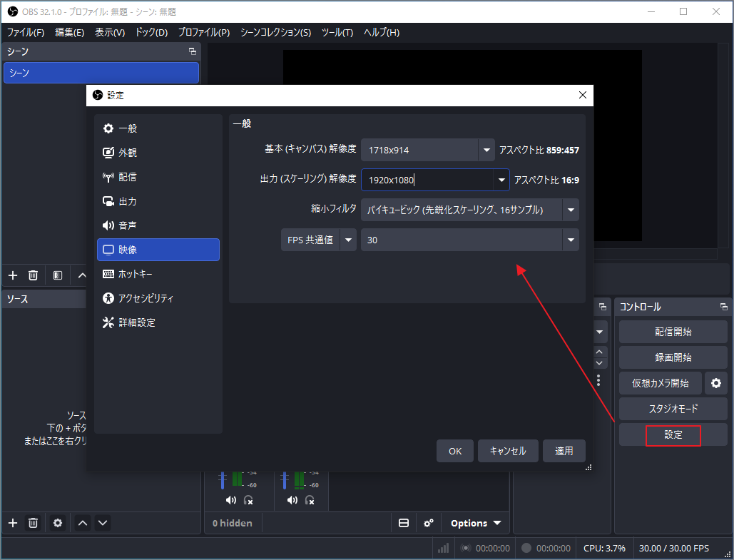Open scene filters via the filter icon
734x560 pixels.
(56, 275)
